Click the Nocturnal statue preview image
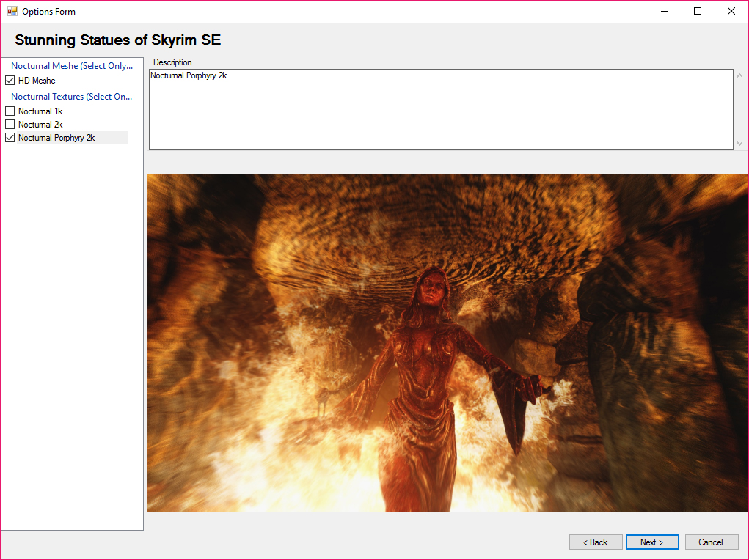Screen dimensions: 749x560 pos(447,343)
